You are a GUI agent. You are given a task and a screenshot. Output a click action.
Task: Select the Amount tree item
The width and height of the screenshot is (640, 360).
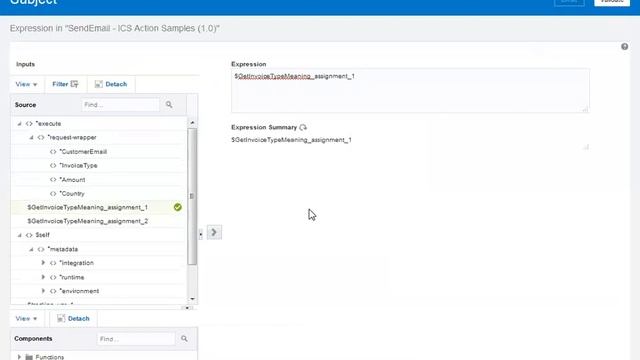pos(72,180)
